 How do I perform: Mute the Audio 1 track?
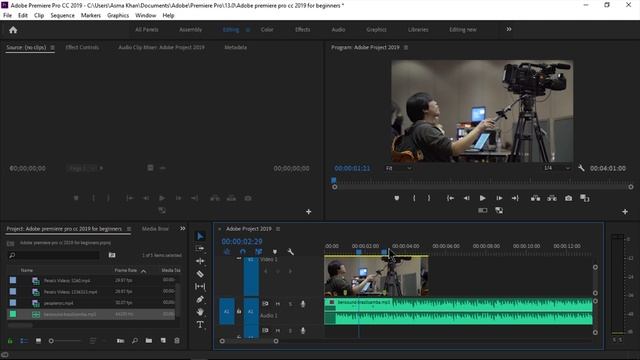point(278,304)
